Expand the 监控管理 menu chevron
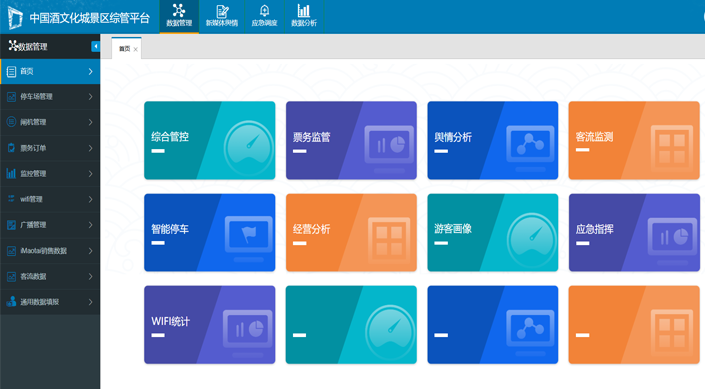Viewport: 705px width, 389px height. click(x=90, y=174)
